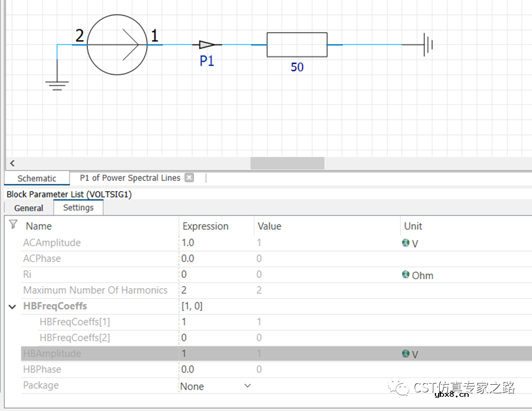The width and height of the screenshot is (532, 411).
Task: Edit Maximum Number Of Harmonics expression
Action: [x=216, y=290]
